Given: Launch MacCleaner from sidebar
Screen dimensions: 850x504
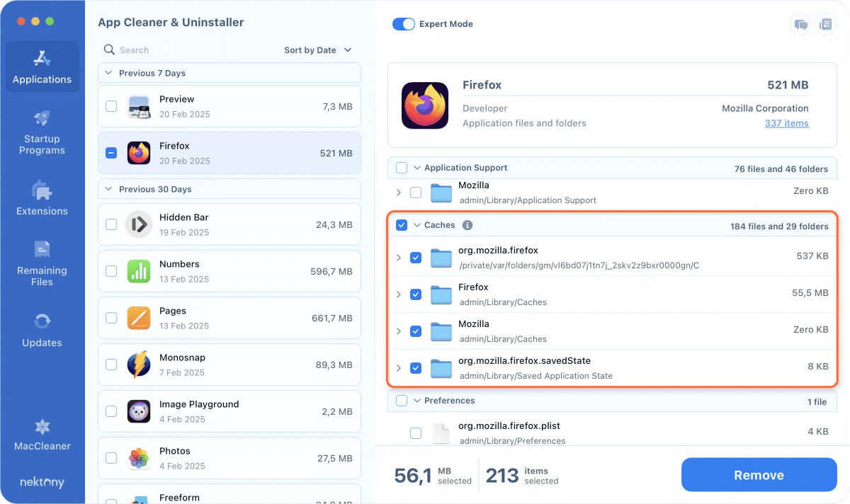Looking at the screenshot, I should [x=42, y=435].
